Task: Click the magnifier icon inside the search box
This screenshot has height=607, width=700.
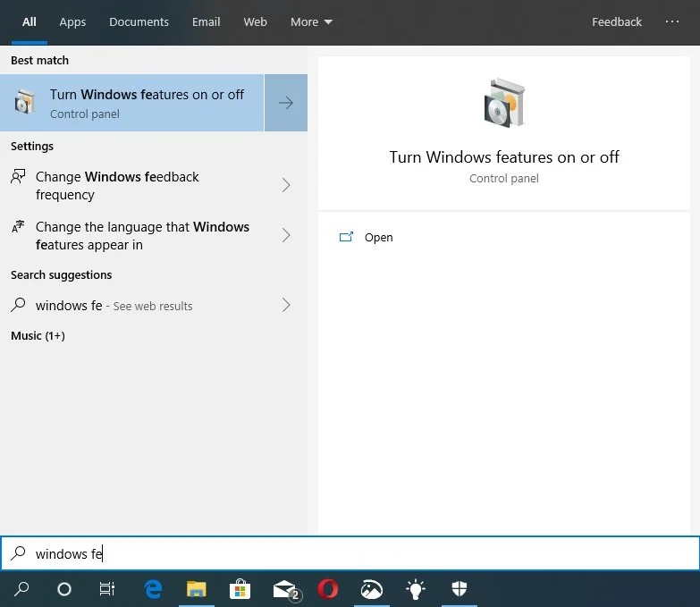Action: [18, 553]
